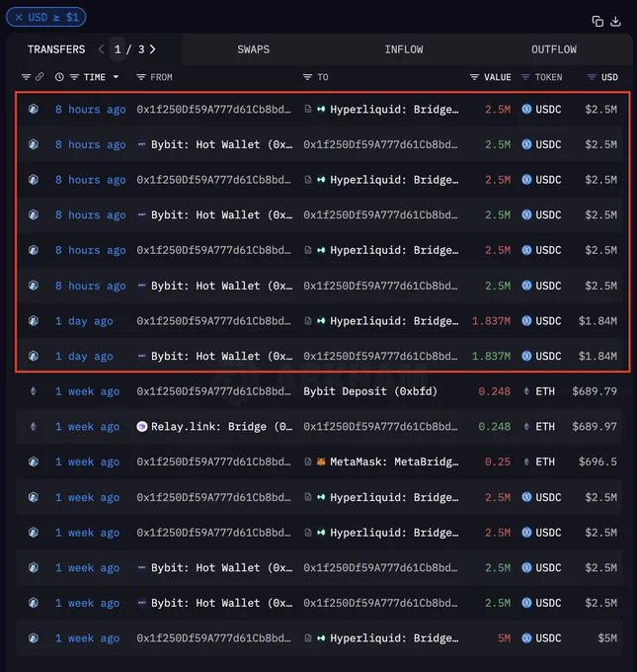Image resolution: width=637 pixels, height=672 pixels.
Task: Open the Hyperliquid: Bridge link in the 5M row
Action: coord(394,638)
